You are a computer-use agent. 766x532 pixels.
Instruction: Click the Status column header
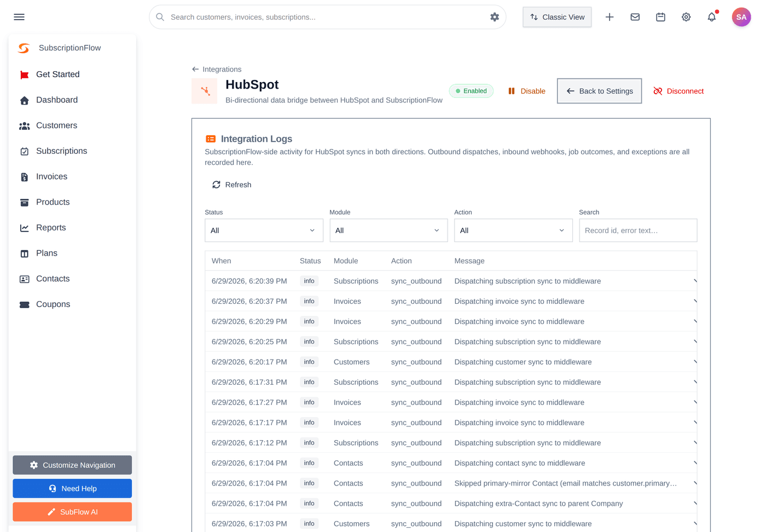click(310, 261)
